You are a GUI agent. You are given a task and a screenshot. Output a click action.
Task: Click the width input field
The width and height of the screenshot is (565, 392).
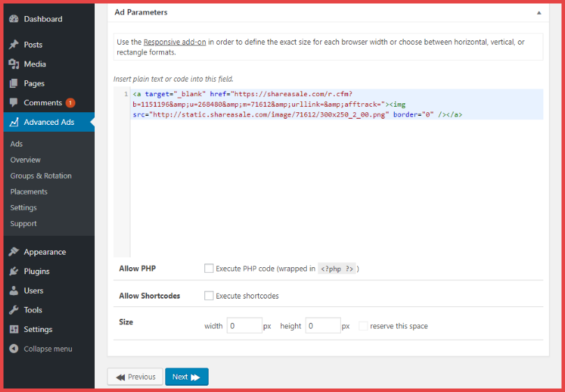(244, 326)
